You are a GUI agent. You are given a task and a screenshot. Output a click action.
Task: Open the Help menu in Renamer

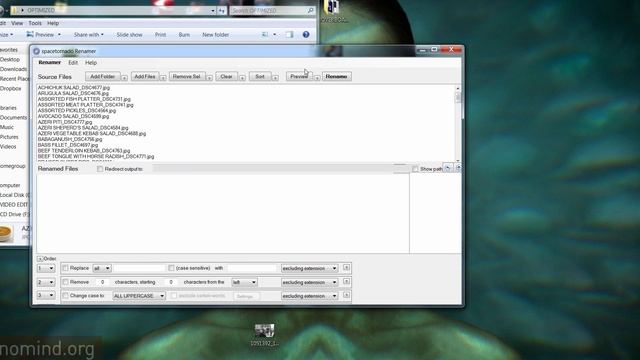tap(91, 63)
